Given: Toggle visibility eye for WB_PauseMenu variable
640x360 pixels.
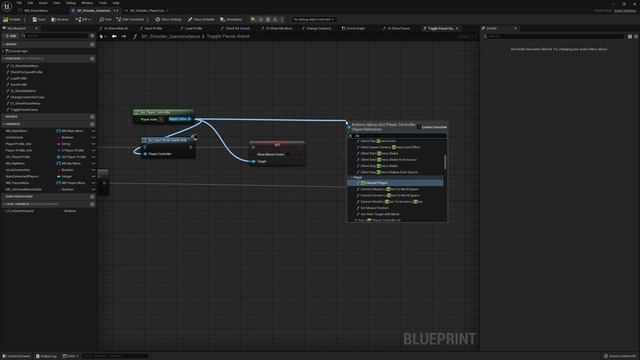Looking at the screenshot, I should click(93, 183).
